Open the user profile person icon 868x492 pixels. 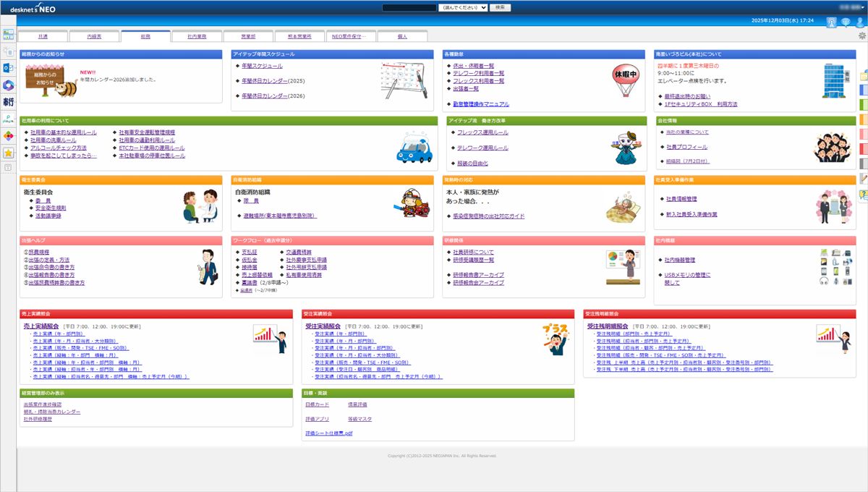(x=859, y=23)
